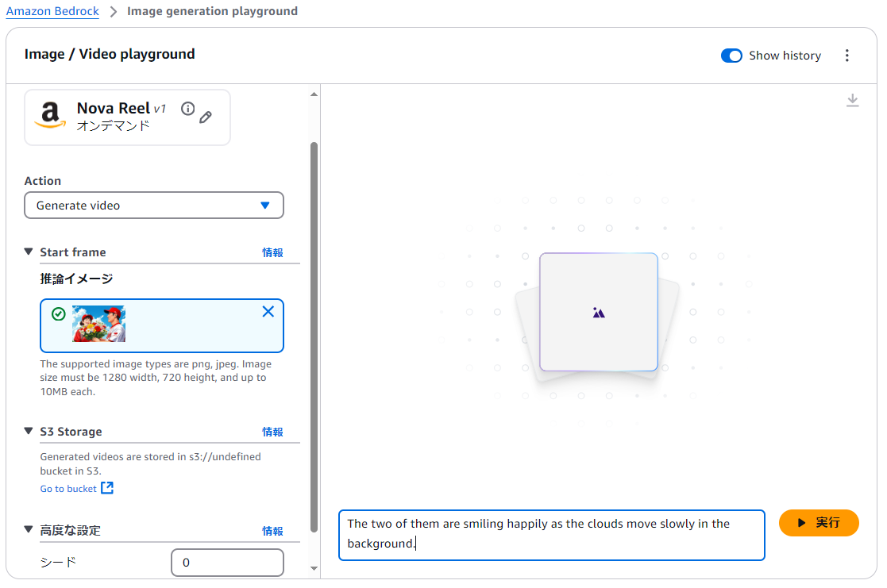Viewport: 887px width, 588px height.
Task: Focus the シード seed input field
Action: 227,563
